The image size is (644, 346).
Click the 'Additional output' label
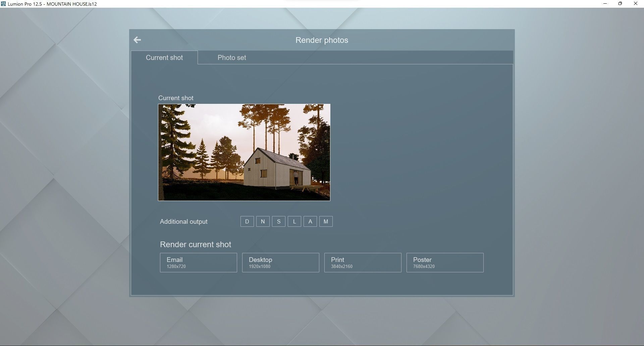[x=184, y=222]
